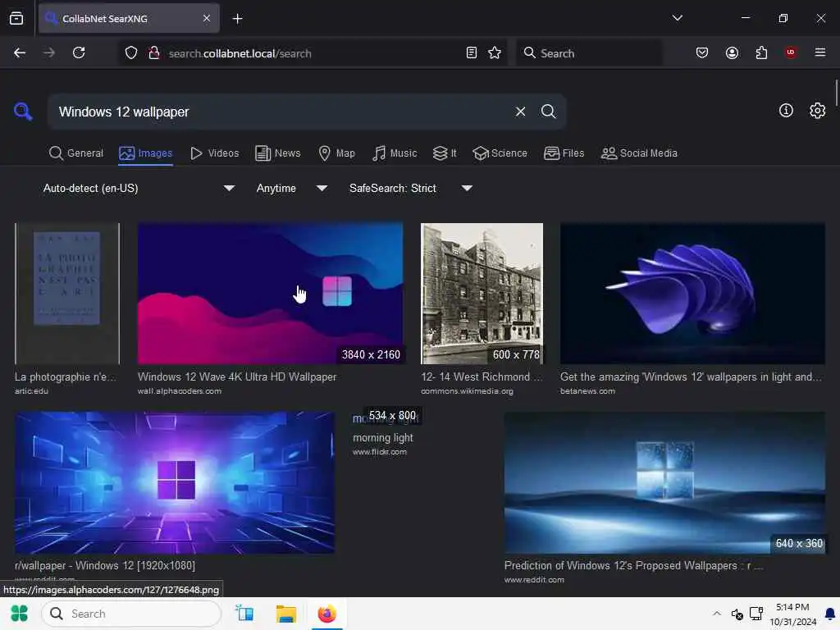Viewport: 840px width, 630px height.
Task: Open the Firefox hamburger menu
Action: pyautogui.click(x=820, y=52)
